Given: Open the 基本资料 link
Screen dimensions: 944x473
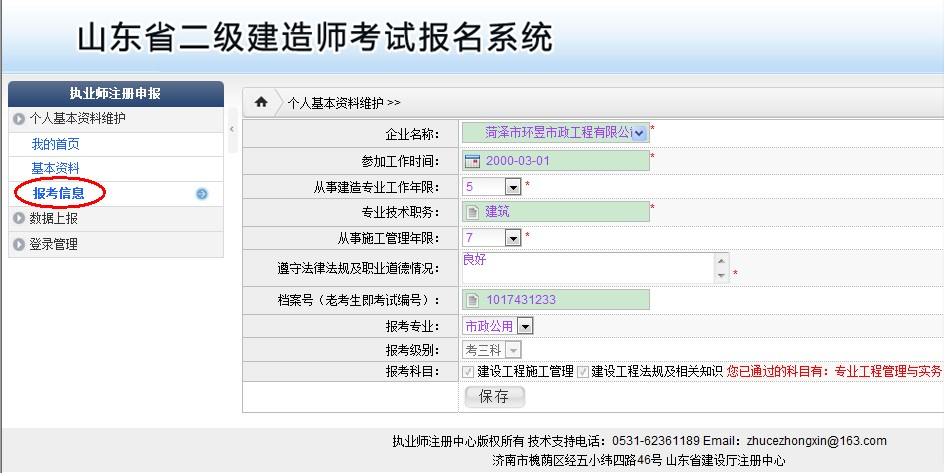Looking at the screenshot, I should (55, 169).
